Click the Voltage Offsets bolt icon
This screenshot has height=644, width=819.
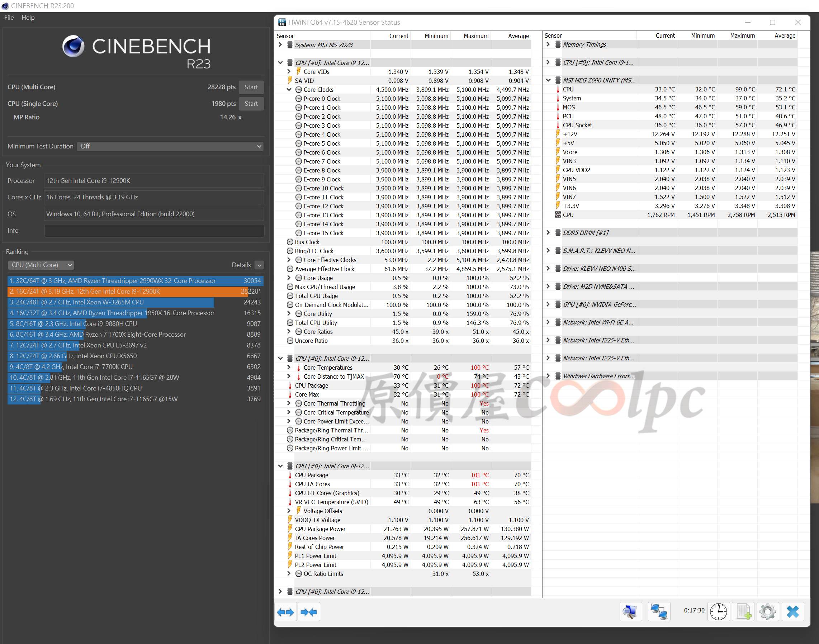(x=298, y=511)
